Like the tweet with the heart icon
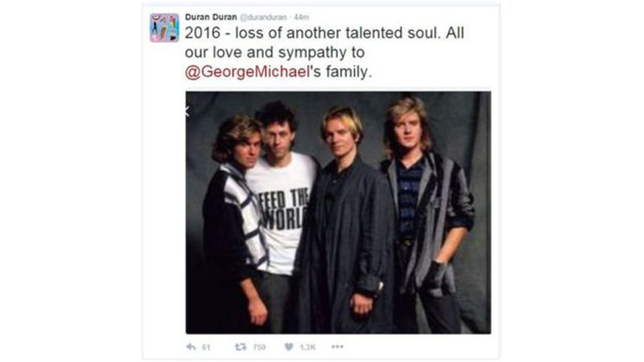Image resolution: width=644 pixels, height=362 pixels. [288, 347]
